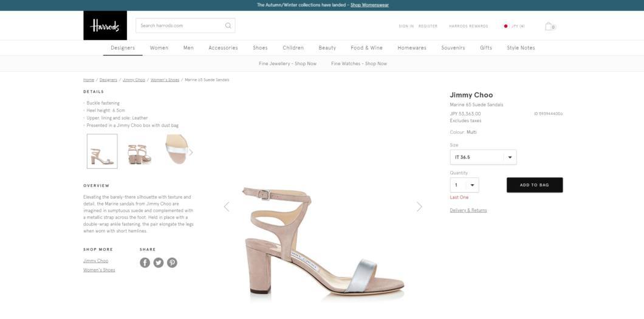Open the Children menu

[x=293, y=47]
